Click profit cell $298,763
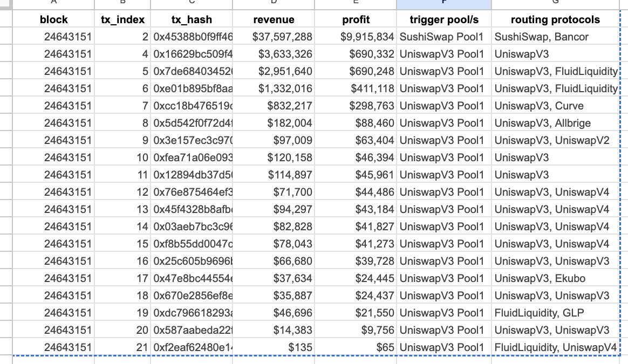 click(x=356, y=106)
